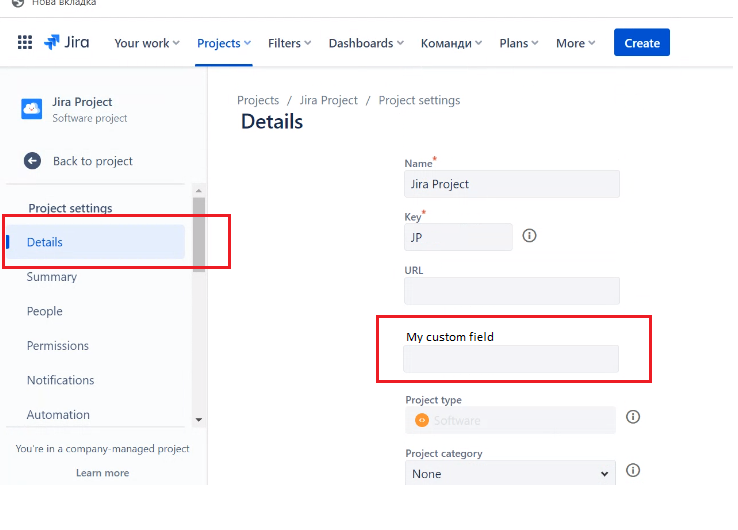Open the Your work dropdown

[147, 43]
